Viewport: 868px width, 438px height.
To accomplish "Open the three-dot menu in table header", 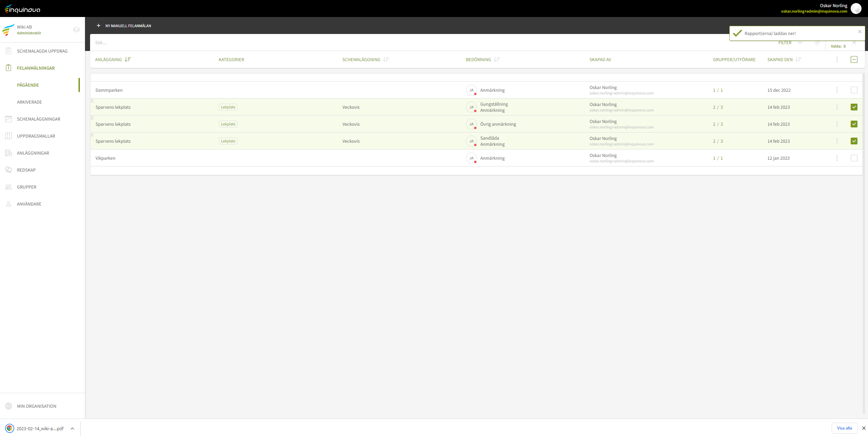I will [837, 59].
